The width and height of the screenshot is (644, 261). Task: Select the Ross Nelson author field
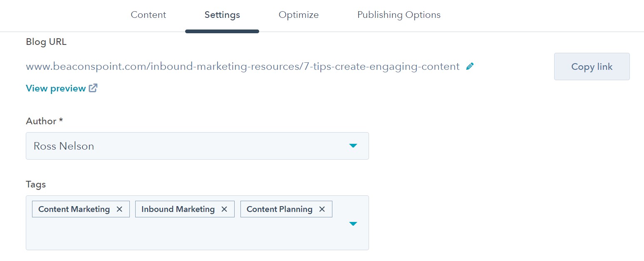[x=197, y=146]
